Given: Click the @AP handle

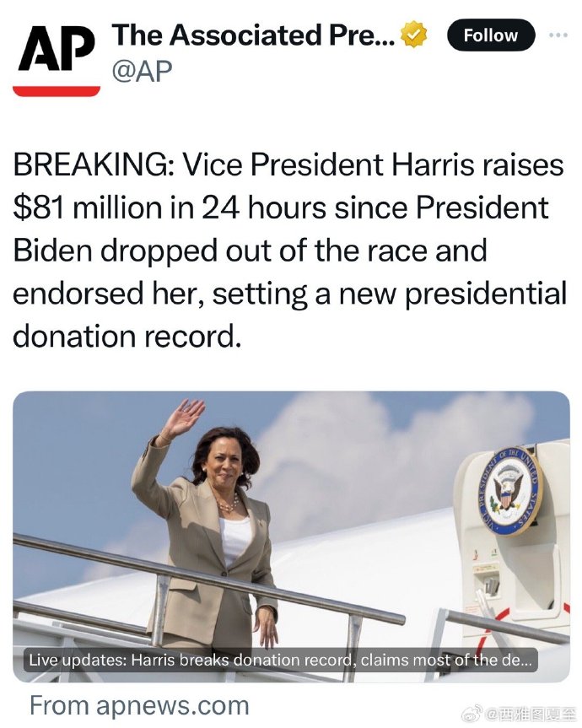Looking at the screenshot, I should 142,71.
